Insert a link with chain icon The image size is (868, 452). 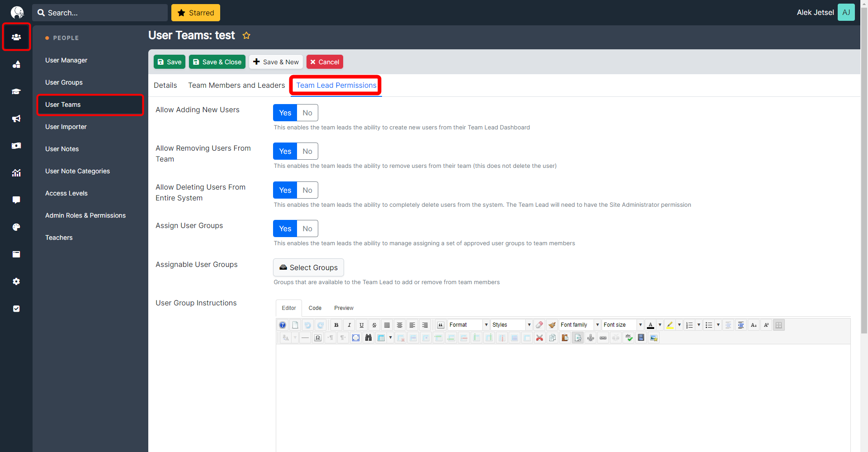[x=603, y=338]
